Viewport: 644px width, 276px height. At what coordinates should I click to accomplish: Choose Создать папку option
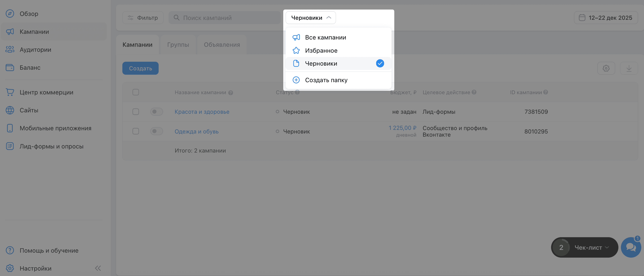326,80
